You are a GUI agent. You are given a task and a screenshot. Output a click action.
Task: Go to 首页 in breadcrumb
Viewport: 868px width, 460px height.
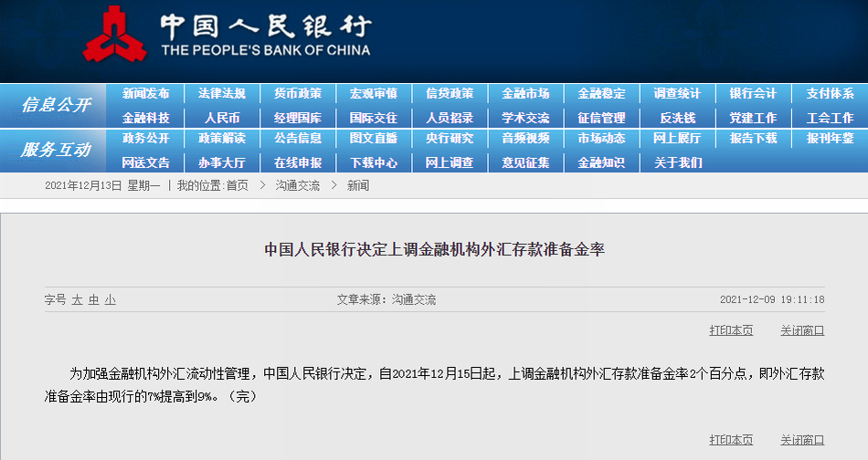[237, 186]
